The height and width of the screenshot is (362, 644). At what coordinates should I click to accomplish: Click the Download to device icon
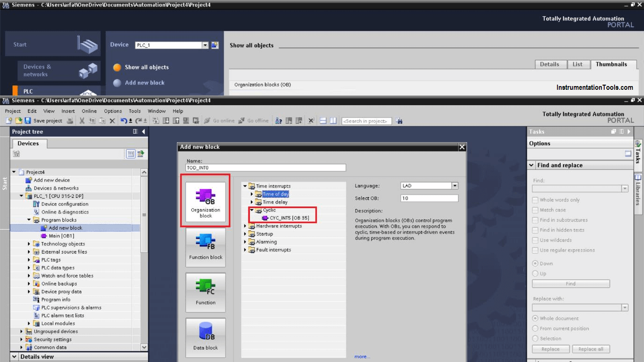[x=167, y=121]
